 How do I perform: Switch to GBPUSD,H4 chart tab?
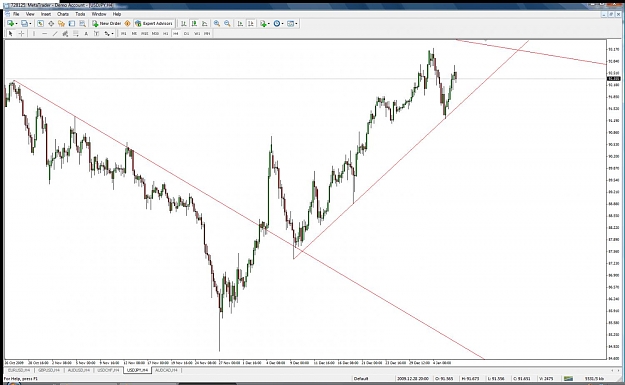(x=49, y=370)
